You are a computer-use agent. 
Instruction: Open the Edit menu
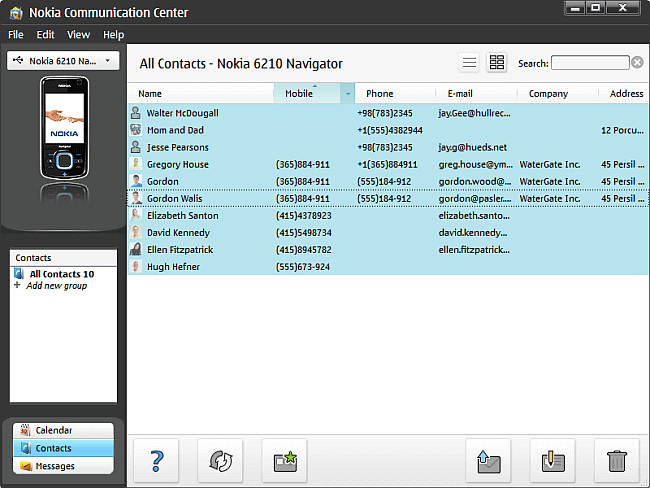[45, 35]
